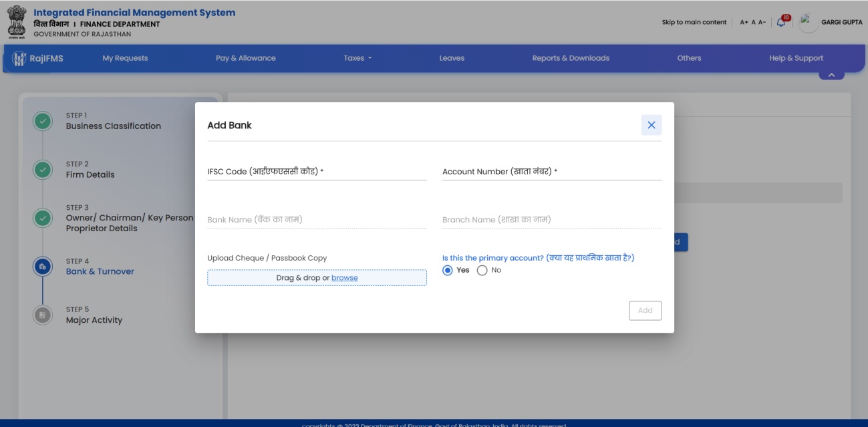Click Step 5 Major Activity icon
The width and height of the screenshot is (868, 427).
43,315
